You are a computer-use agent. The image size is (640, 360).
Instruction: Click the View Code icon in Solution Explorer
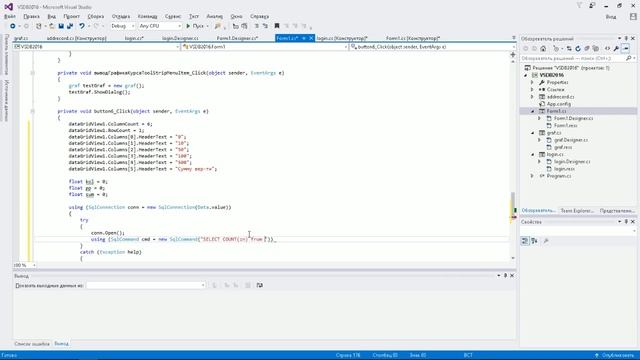[x=607, y=49]
